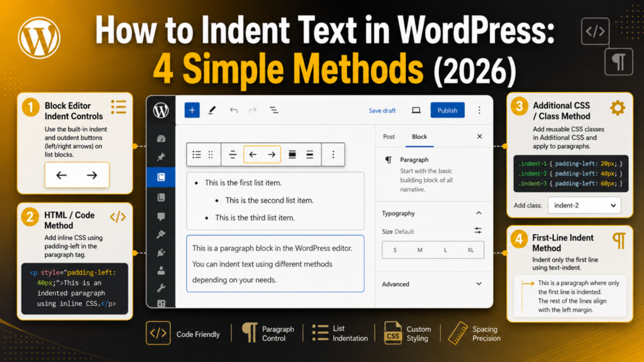
Task: Open the Document Overview list view
Action: [274, 110]
